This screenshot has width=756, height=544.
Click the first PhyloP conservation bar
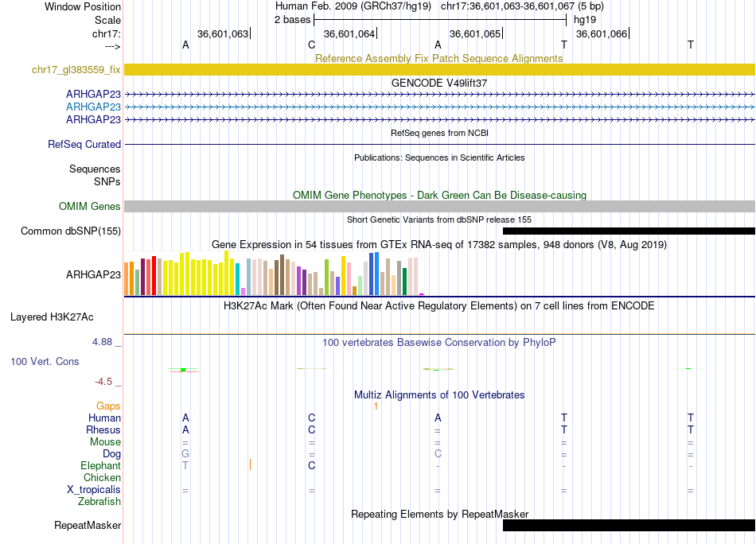pyautogui.click(x=183, y=370)
